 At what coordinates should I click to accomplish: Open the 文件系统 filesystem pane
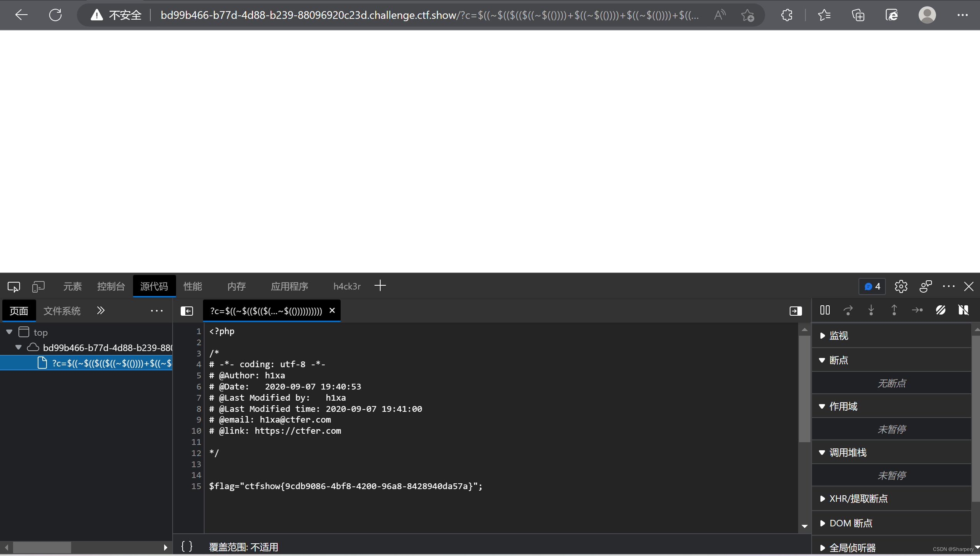[62, 311]
